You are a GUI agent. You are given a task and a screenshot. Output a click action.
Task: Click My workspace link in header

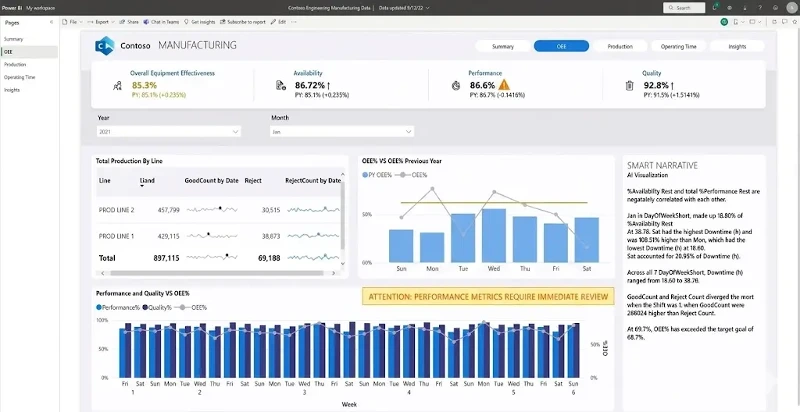[x=41, y=8]
